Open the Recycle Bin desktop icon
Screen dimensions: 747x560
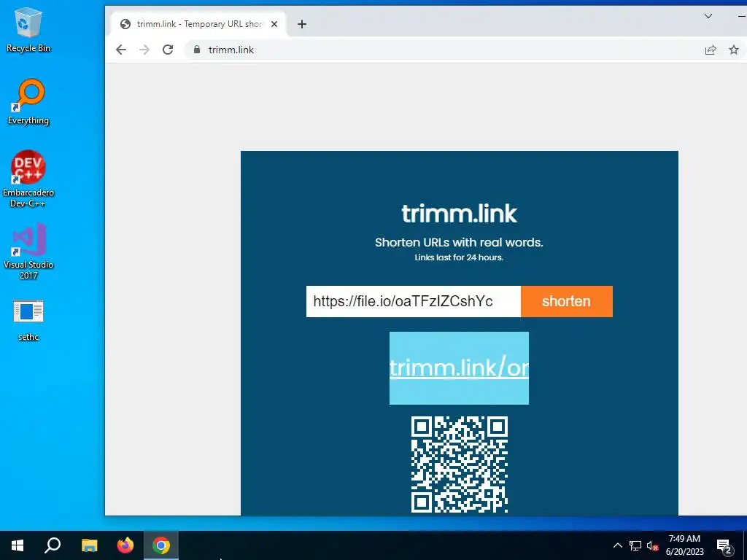click(x=28, y=29)
